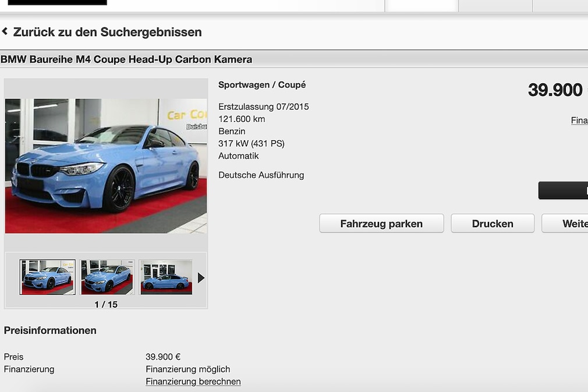Click the 'Drucken' button
The image size is (588, 392).
pyautogui.click(x=493, y=224)
